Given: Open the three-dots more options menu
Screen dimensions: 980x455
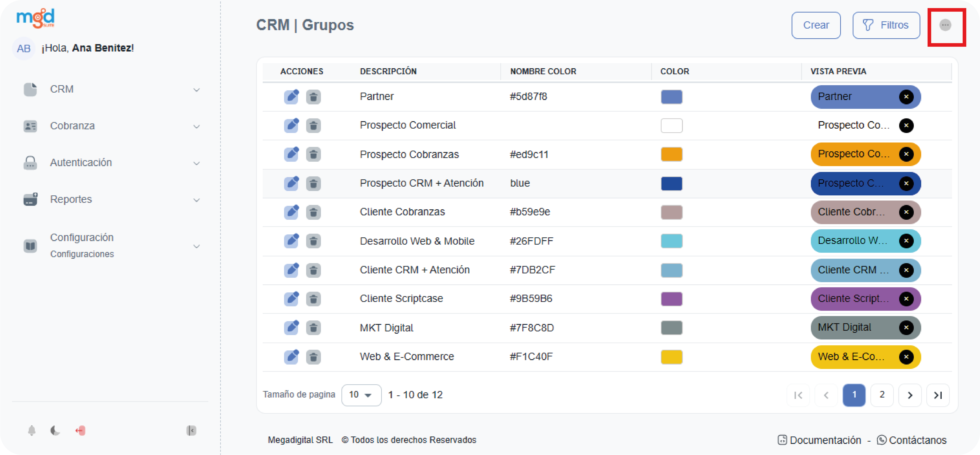Looking at the screenshot, I should (945, 25).
